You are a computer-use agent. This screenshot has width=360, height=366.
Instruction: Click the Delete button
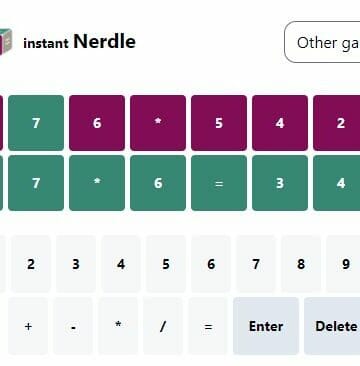click(x=332, y=326)
